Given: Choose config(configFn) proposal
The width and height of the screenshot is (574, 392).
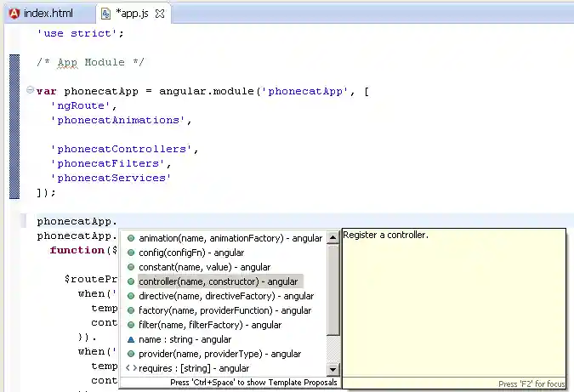Looking at the screenshot, I should [x=191, y=253].
